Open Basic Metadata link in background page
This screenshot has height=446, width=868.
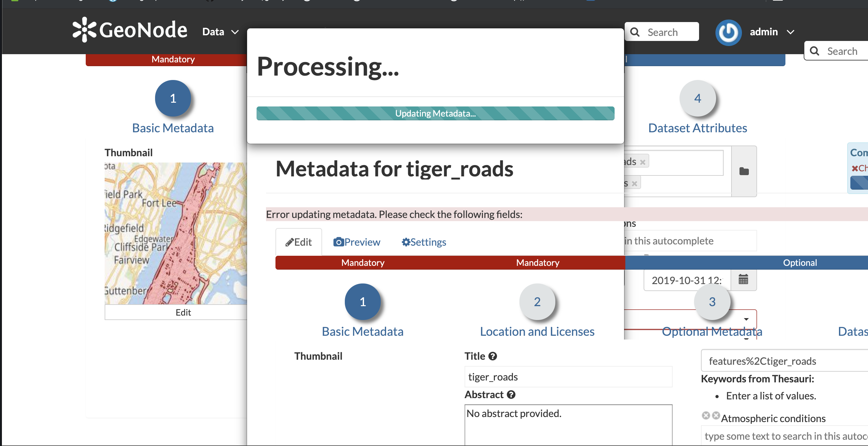(173, 128)
